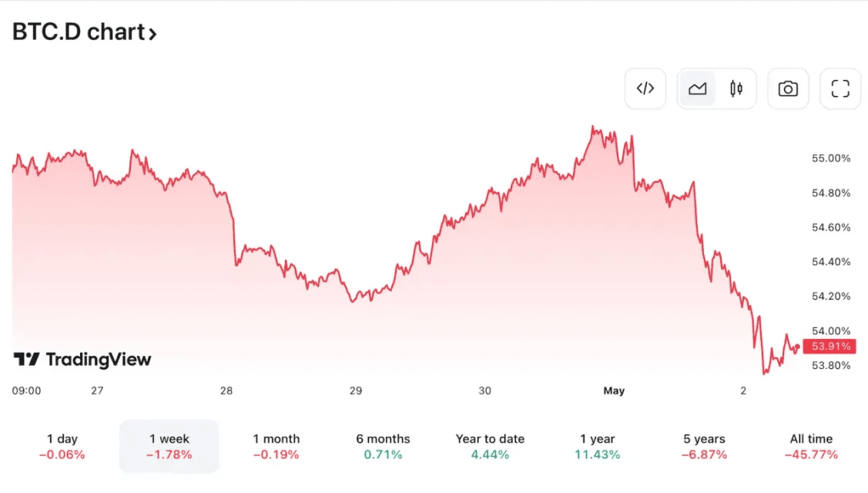Click the 55.00% axis label
The width and height of the screenshot is (868, 493).
tap(831, 158)
